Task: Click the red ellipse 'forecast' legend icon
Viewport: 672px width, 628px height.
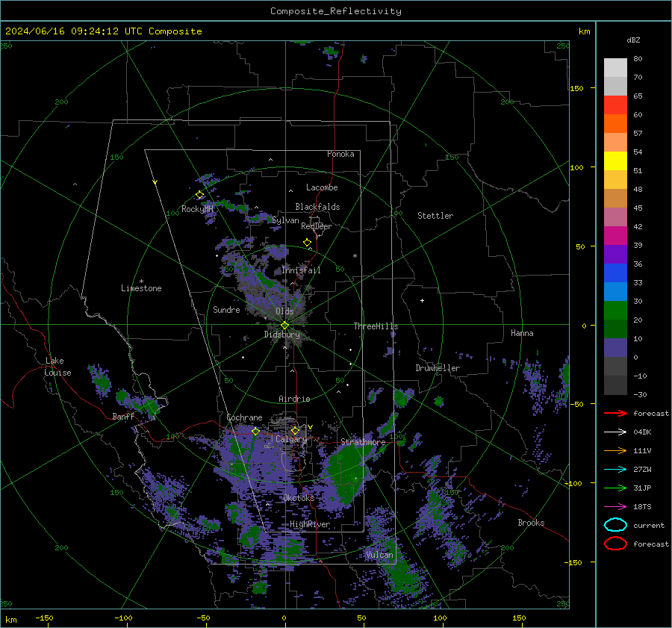Action: click(x=615, y=544)
